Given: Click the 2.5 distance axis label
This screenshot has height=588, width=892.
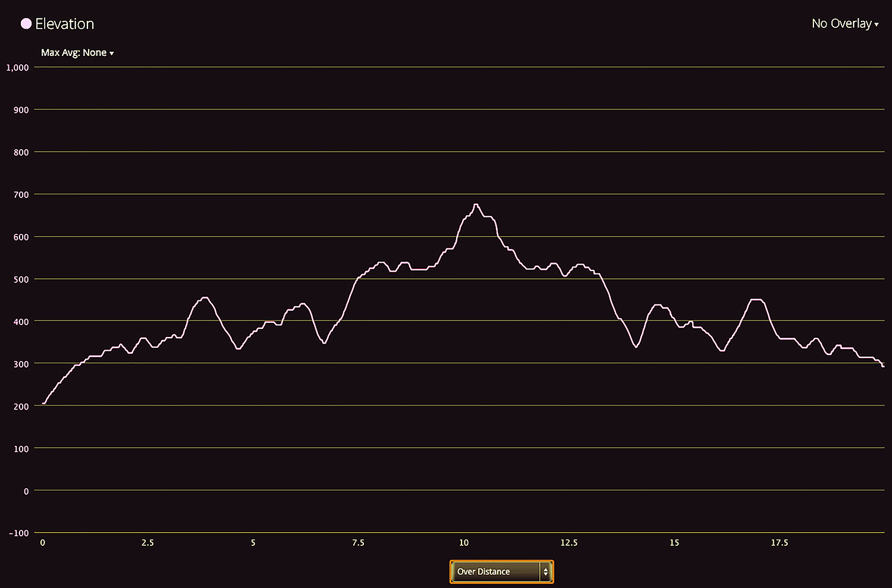Looking at the screenshot, I should point(147,543).
